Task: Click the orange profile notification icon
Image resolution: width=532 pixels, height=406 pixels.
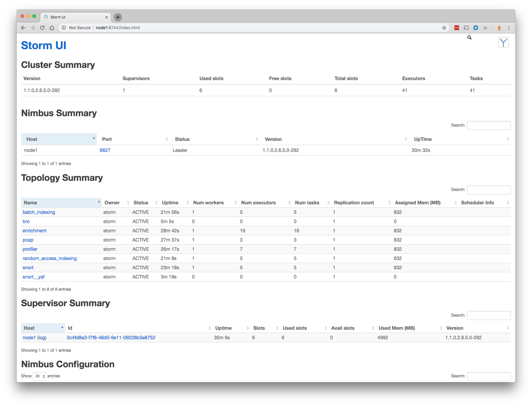Action: pyautogui.click(x=499, y=28)
